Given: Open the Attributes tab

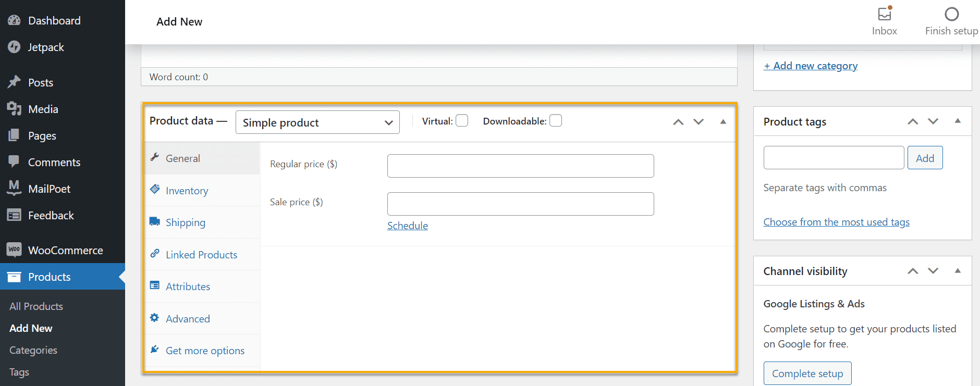Looking at the screenshot, I should (202, 287).
